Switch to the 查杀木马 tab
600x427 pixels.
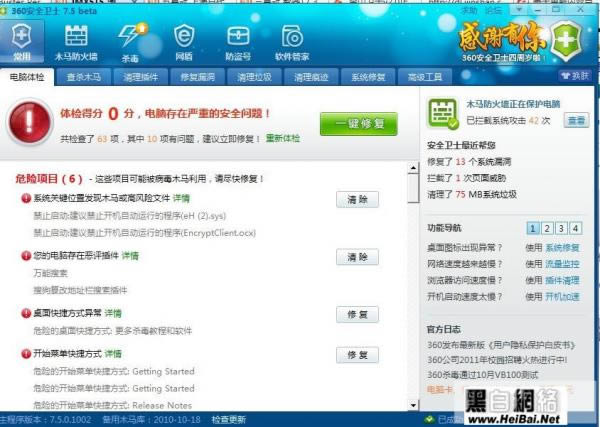click(x=83, y=77)
